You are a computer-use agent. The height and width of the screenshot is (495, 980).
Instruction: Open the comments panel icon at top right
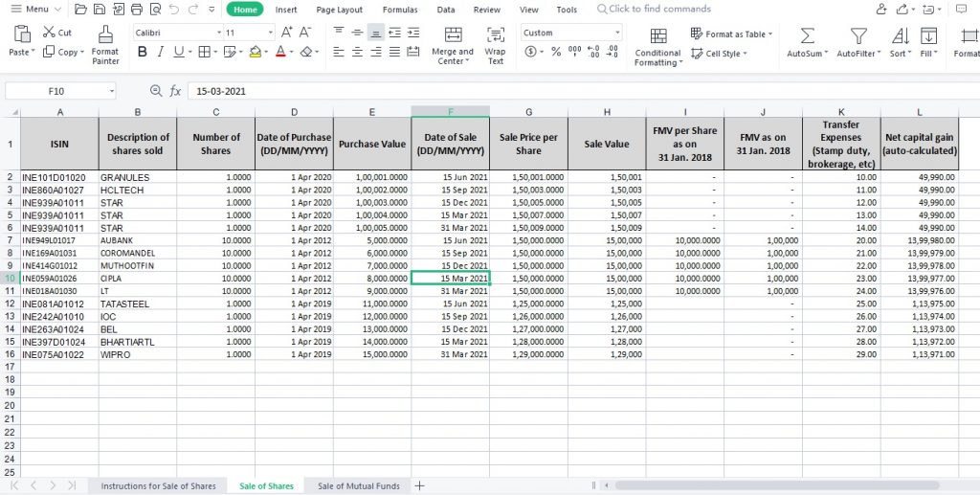pos(961,10)
